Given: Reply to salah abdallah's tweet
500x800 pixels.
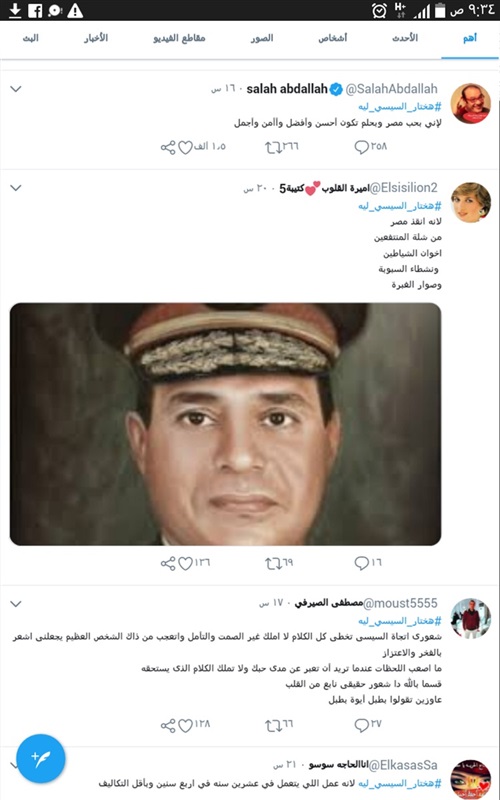Looking at the screenshot, I should click(362, 147).
